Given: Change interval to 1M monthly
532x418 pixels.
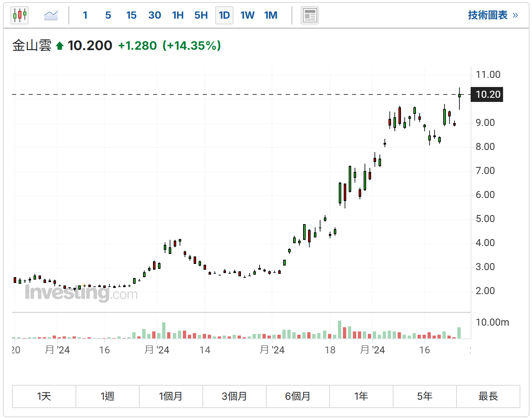Looking at the screenshot, I should point(271,16).
